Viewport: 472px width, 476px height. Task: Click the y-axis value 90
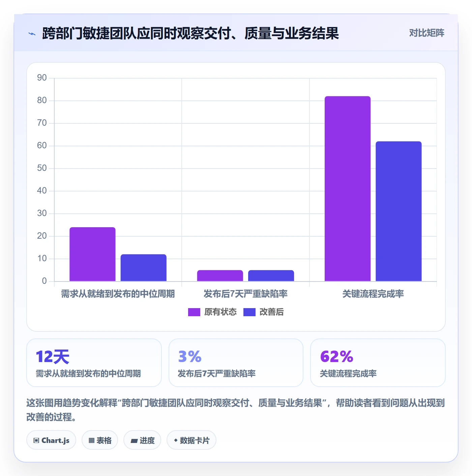[42, 78]
